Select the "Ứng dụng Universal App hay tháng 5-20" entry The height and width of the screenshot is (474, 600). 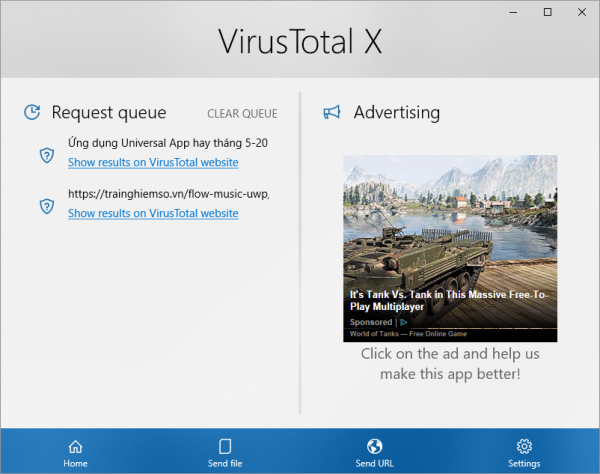168,143
